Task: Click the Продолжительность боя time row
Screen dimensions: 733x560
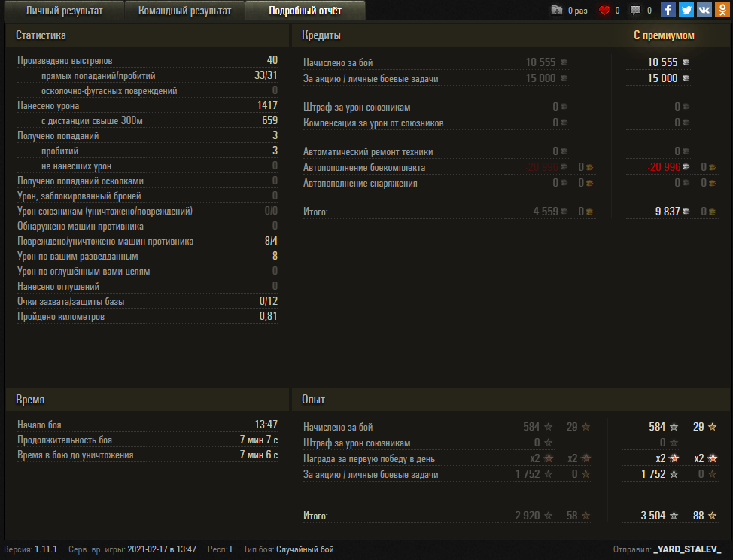Action: tap(148, 440)
